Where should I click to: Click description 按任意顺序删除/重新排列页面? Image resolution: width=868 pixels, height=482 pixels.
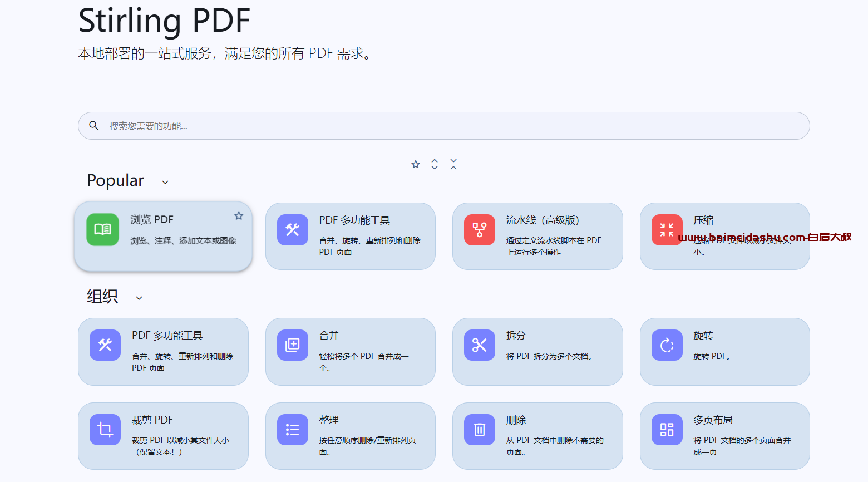(367, 446)
